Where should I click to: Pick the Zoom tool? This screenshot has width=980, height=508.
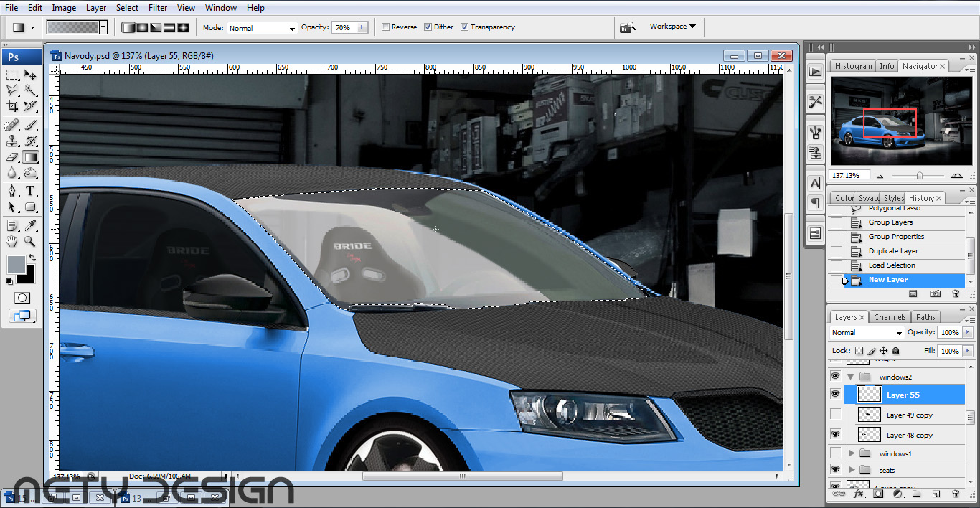30,242
